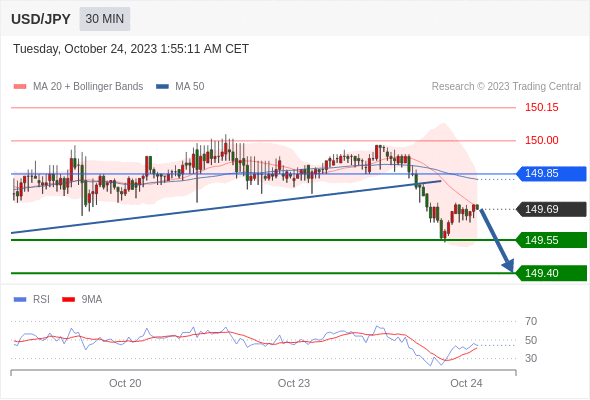Click the pink MA 20 Bollinger Bands swatch
The width and height of the screenshot is (590, 400).
(20, 87)
